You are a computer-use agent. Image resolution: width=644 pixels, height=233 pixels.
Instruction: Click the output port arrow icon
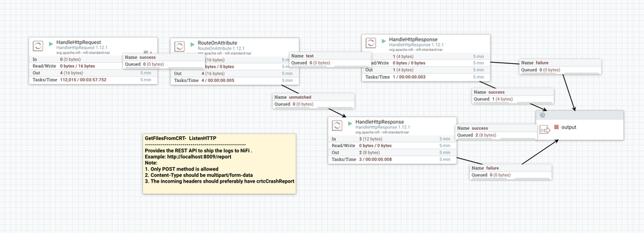click(x=545, y=130)
